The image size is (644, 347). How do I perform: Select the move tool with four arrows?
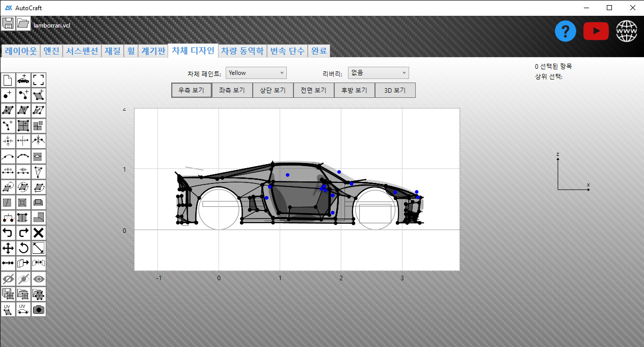coord(8,248)
